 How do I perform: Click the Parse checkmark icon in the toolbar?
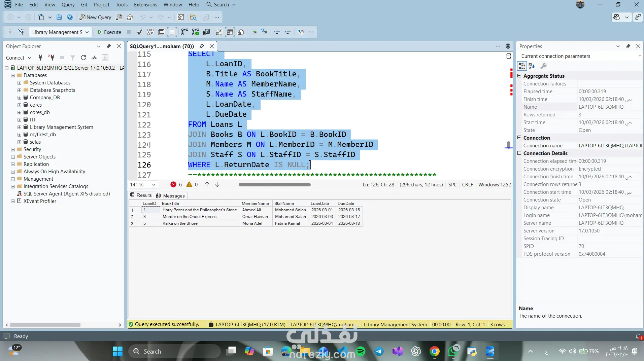click(139, 32)
